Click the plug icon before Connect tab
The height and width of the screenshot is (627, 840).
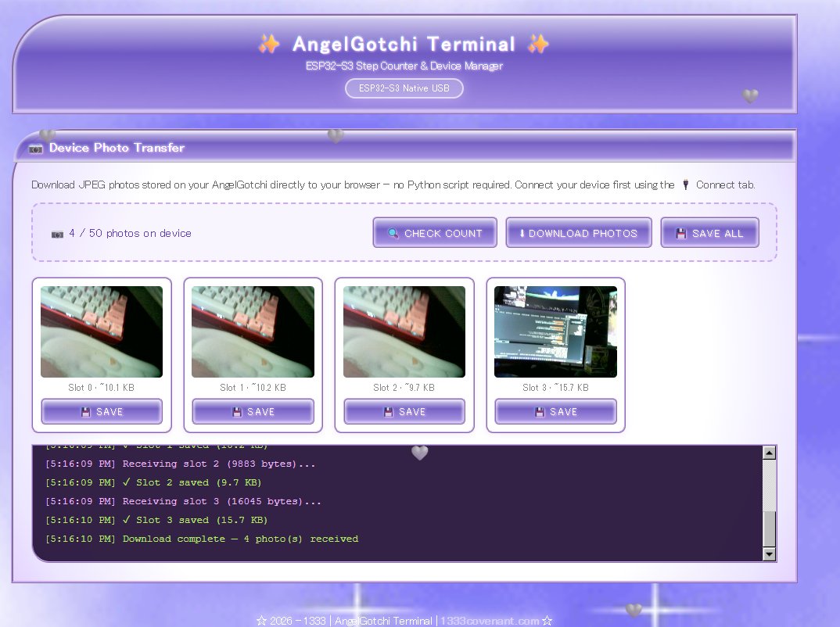click(685, 185)
